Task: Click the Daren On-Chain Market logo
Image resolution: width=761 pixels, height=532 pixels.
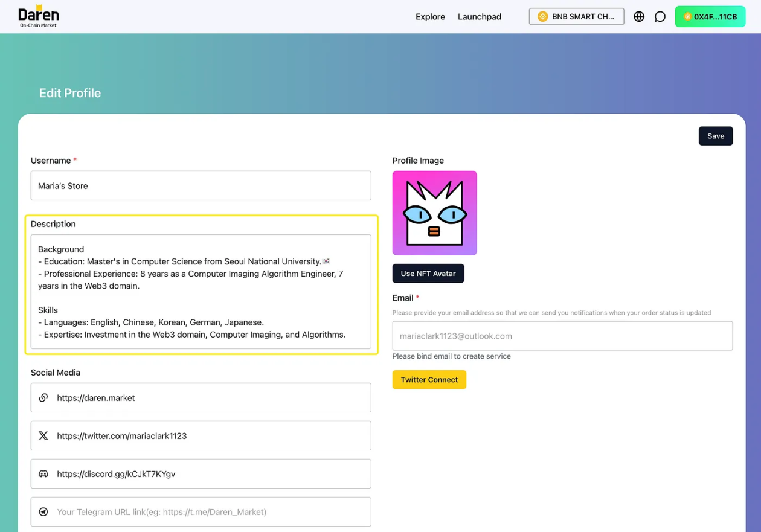Action: pyautogui.click(x=39, y=17)
